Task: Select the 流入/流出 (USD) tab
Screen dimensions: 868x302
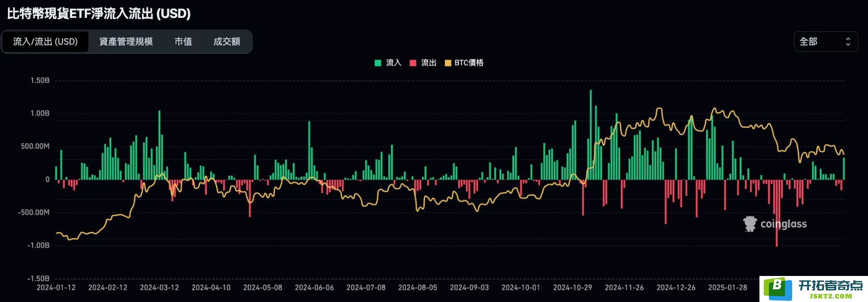Action: (45, 42)
